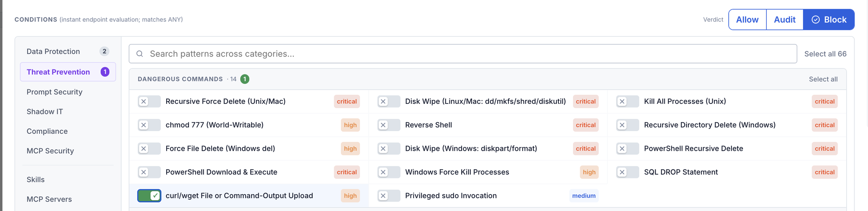The width and height of the screenshot is (868, 211).
Task: Click the Verdict label
Action: pyautogui.click(x=713, y=20)
